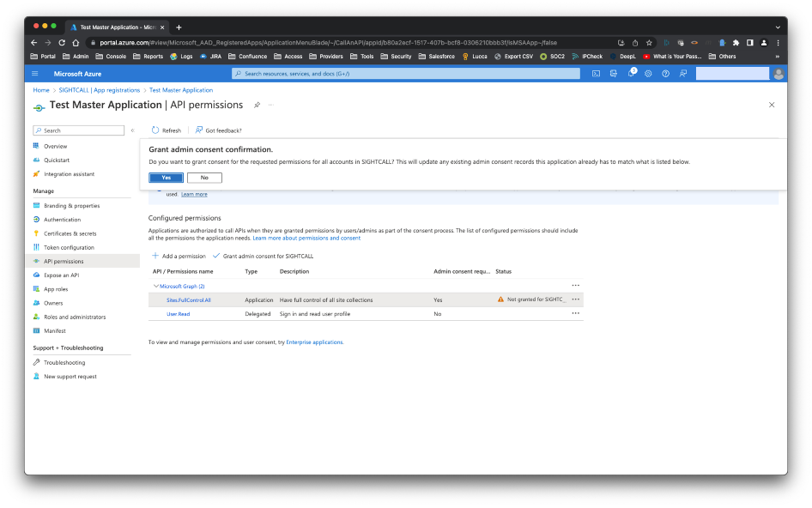
Task: Go to Authentication settings
Action: pos(62,220)
